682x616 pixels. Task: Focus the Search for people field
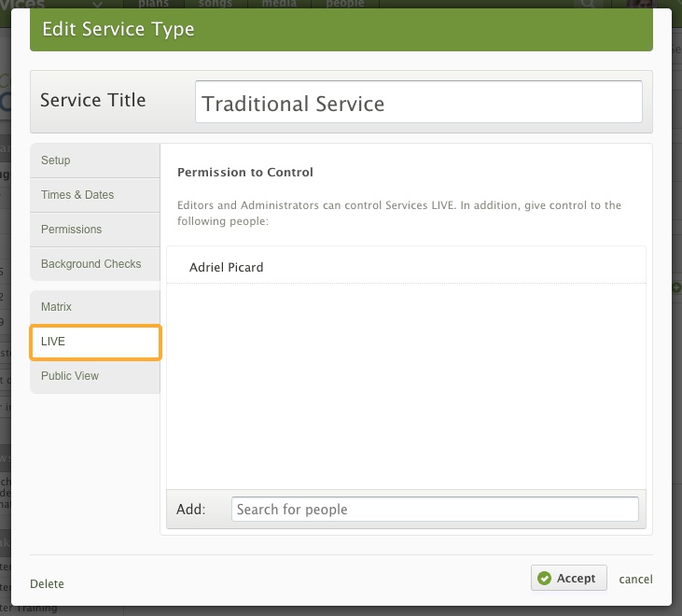tap(435, 509)
